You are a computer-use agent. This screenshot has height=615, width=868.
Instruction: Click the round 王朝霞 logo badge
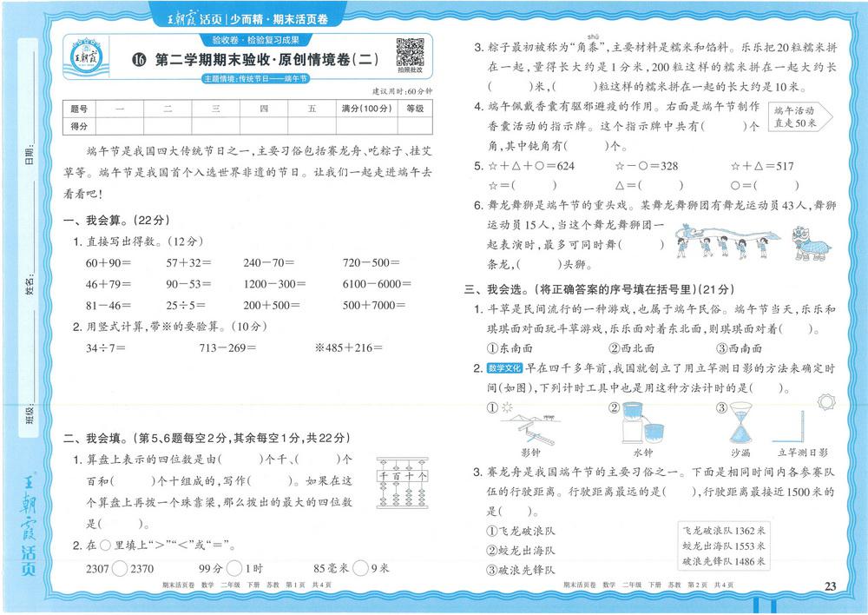[86, 56]
